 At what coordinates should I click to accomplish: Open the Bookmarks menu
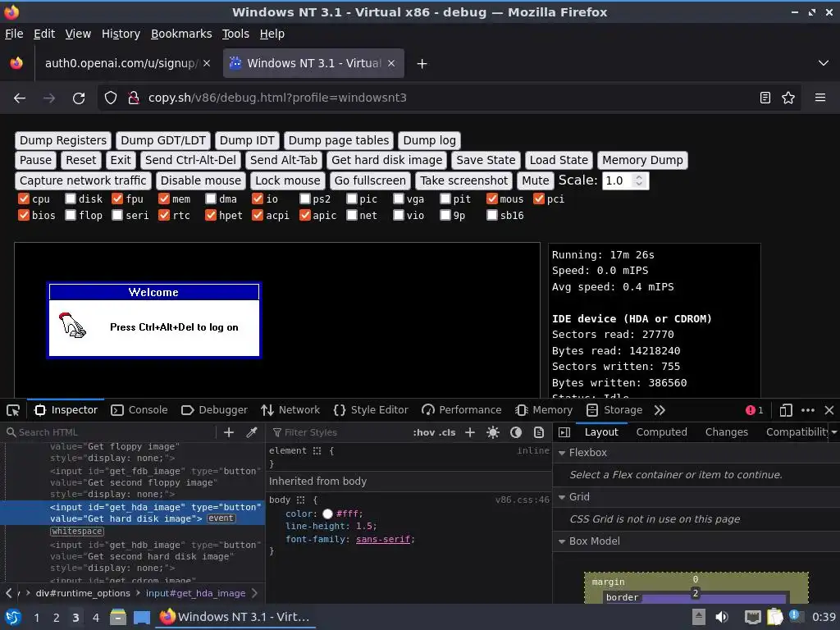181,34
